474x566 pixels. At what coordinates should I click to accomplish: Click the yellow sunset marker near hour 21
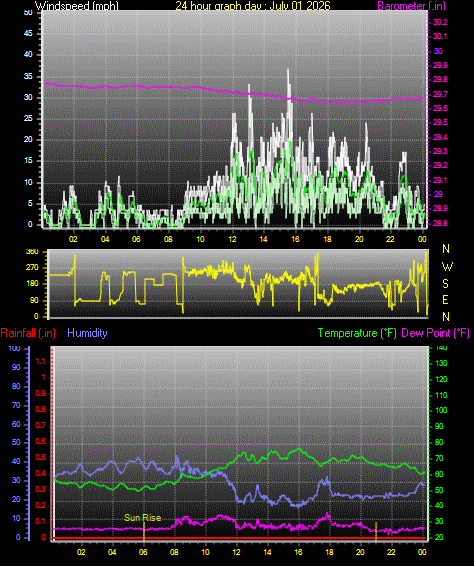[x=376, y=532]
